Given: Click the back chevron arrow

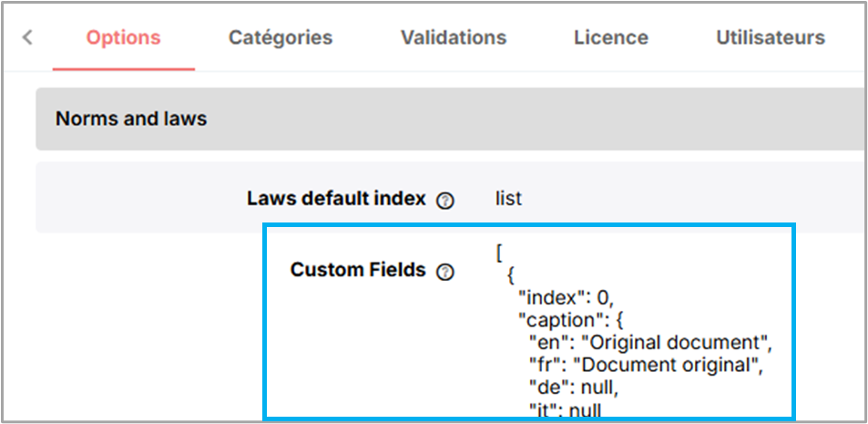Looking at the screenshot, I should pos(27,37).
